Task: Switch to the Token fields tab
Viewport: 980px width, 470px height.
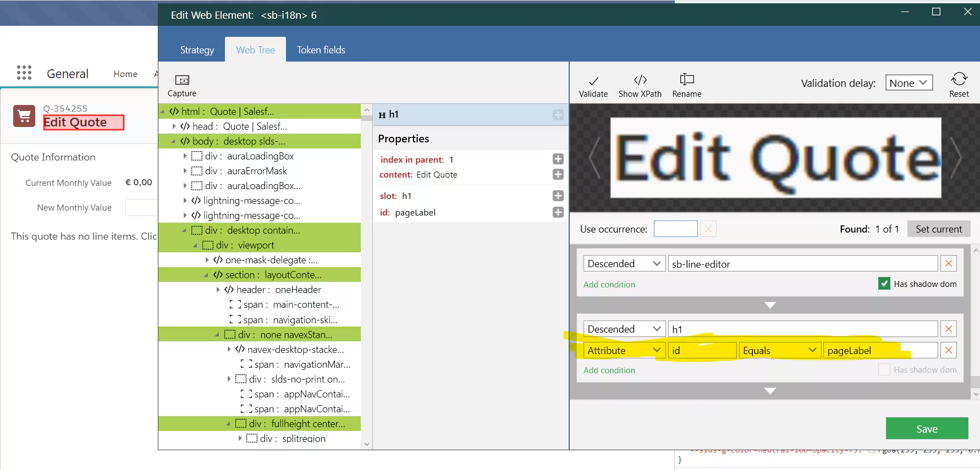Action: point(321,50)
